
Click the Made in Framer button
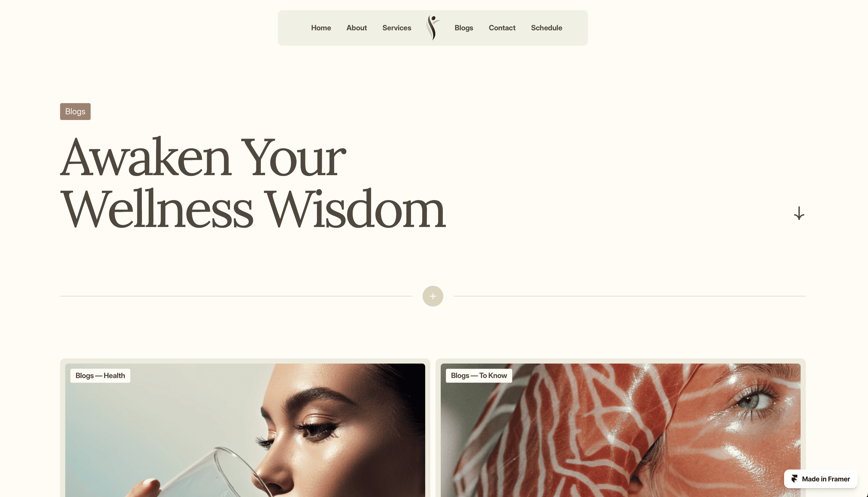tap(821, 479)
